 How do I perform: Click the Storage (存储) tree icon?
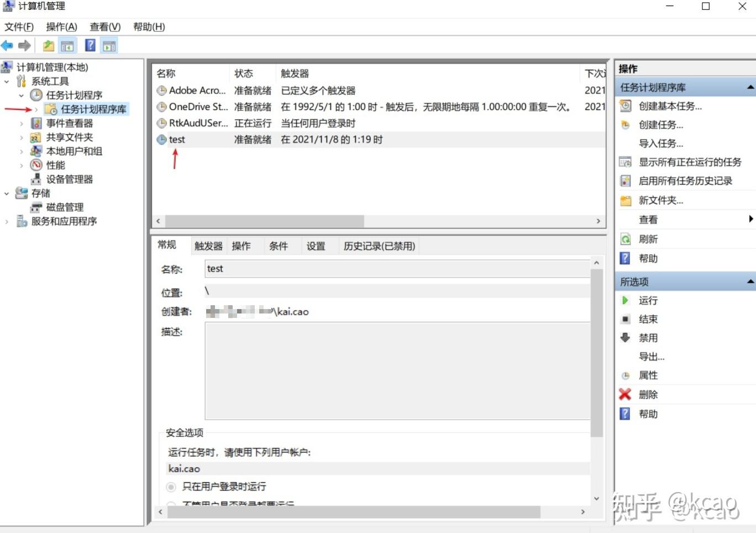pos(22,193)
